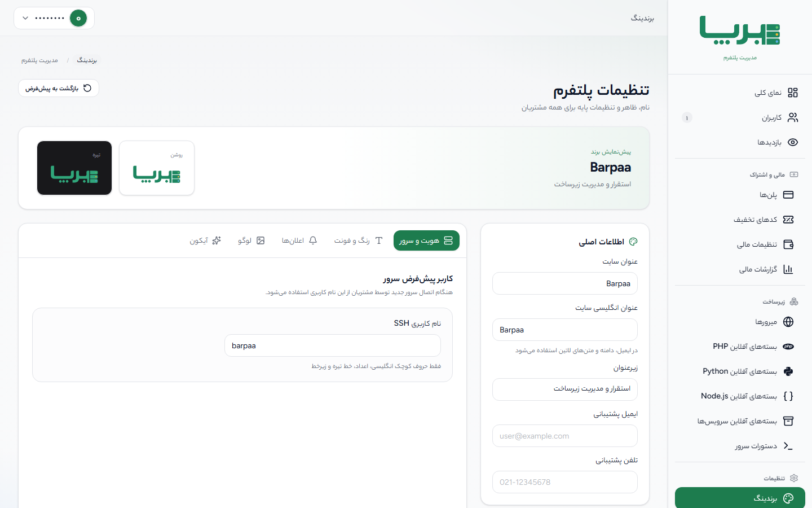The image size is (812, 508).
Task: Click the کاربر پیش‌فرض سرور heading
Action: tap(418, 279)
